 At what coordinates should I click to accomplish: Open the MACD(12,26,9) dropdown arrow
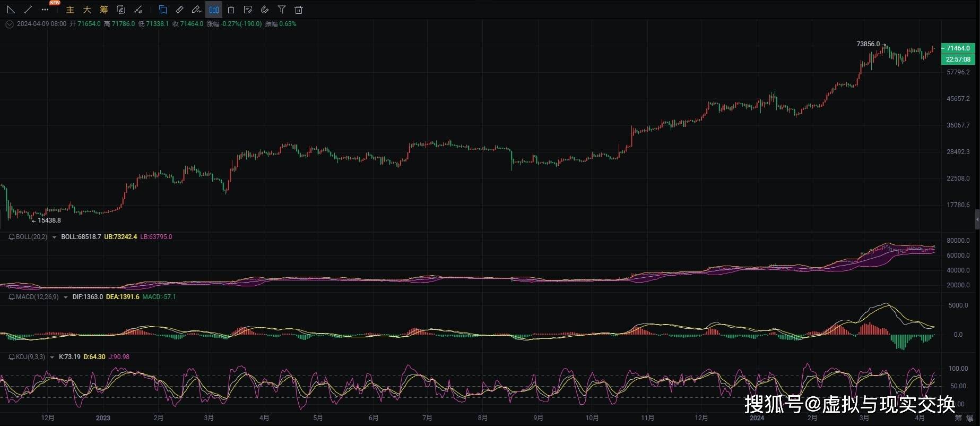[66, 297]
